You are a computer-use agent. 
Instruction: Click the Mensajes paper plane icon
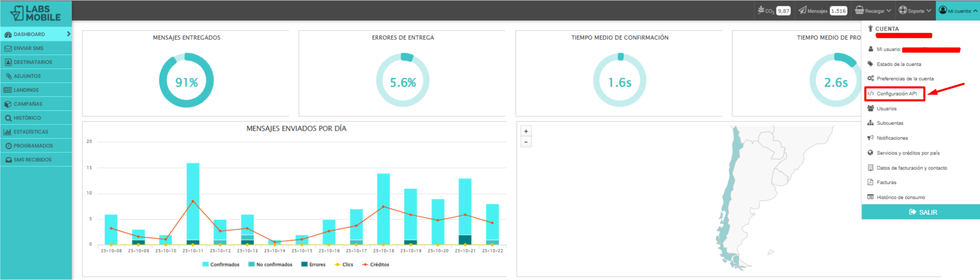click(802, 10)
